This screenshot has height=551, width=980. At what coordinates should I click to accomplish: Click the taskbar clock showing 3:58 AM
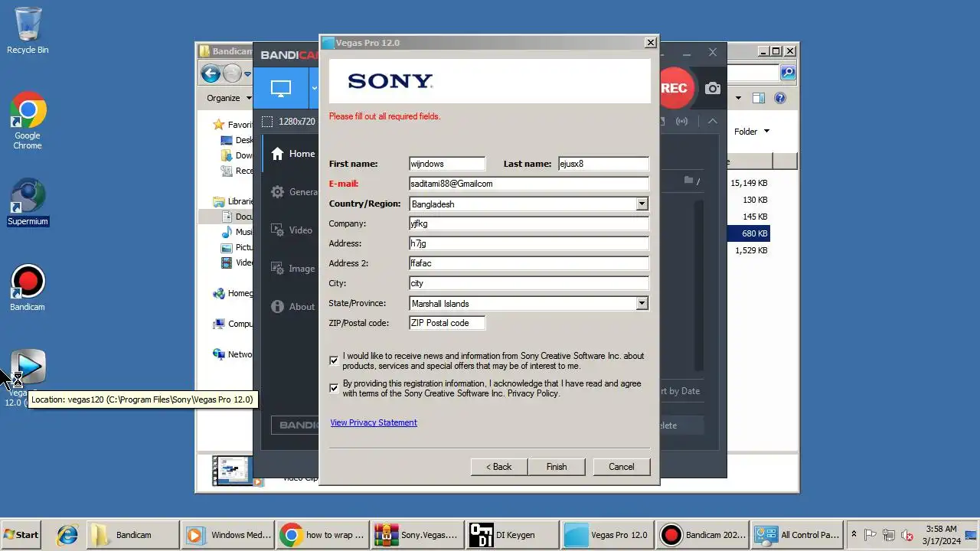(x=940, y=535)
